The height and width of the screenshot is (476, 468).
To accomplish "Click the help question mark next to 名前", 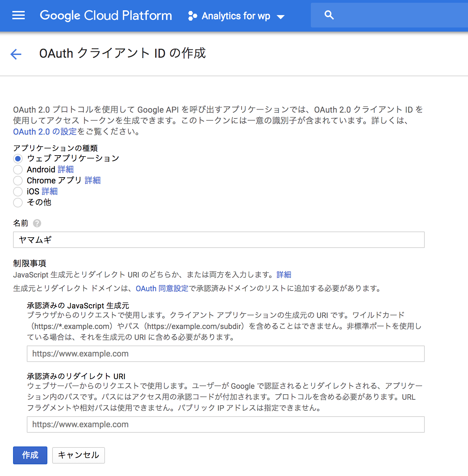I will tap(37, 223).
